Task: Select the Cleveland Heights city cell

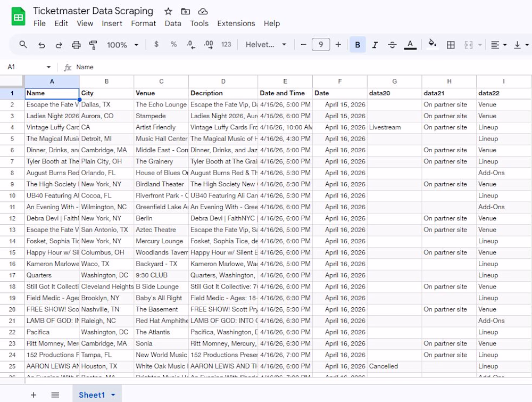Action: point(106,286)
